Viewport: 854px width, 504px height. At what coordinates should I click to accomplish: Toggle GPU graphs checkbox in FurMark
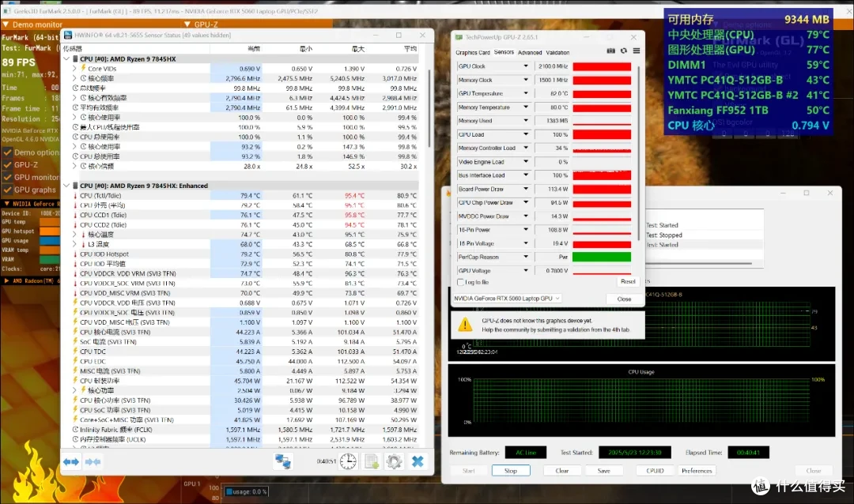(7, 190)
